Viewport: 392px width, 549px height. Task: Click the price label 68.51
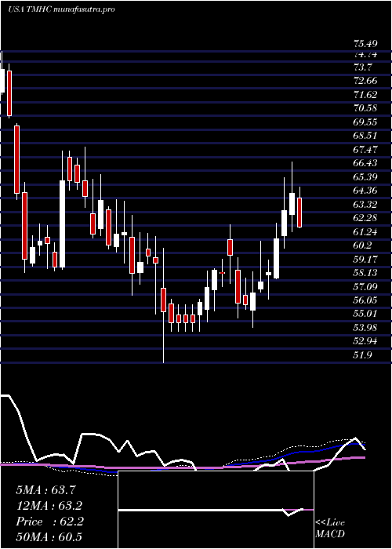(365, 136)
